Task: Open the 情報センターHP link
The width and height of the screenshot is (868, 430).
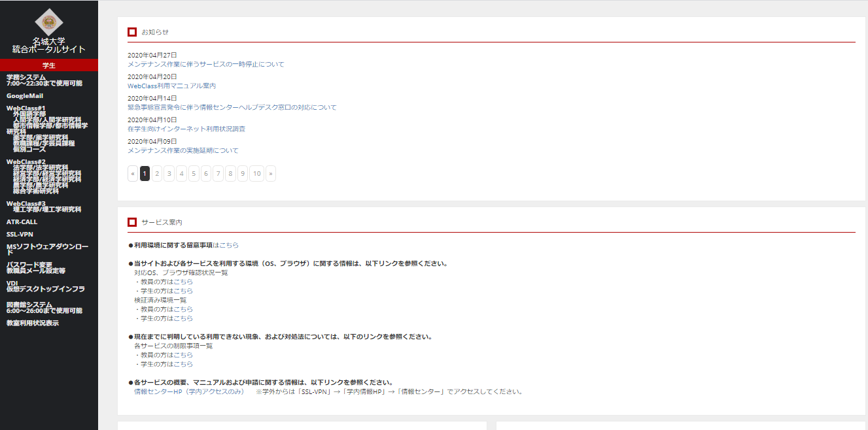Action: tap(188, 392)
